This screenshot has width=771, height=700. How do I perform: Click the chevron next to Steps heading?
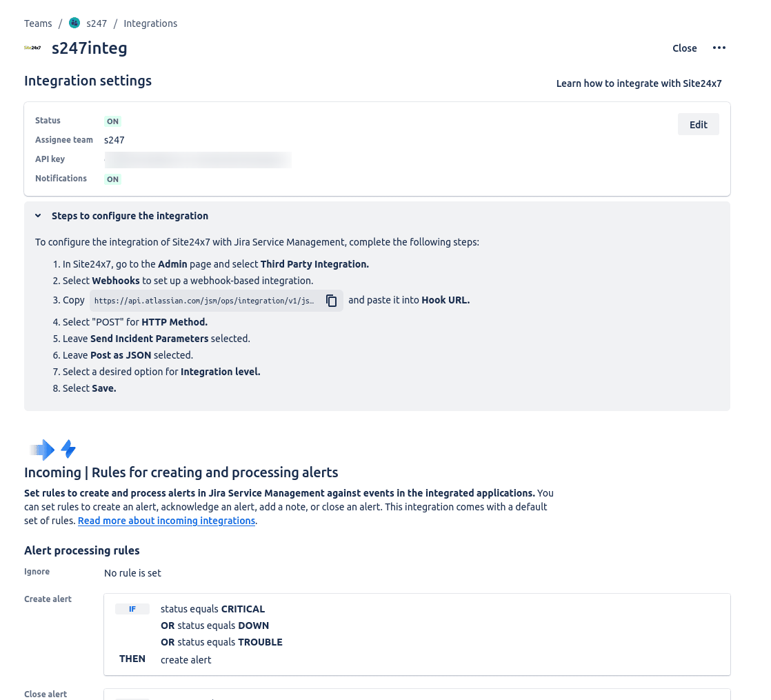[x=38, y=215]
